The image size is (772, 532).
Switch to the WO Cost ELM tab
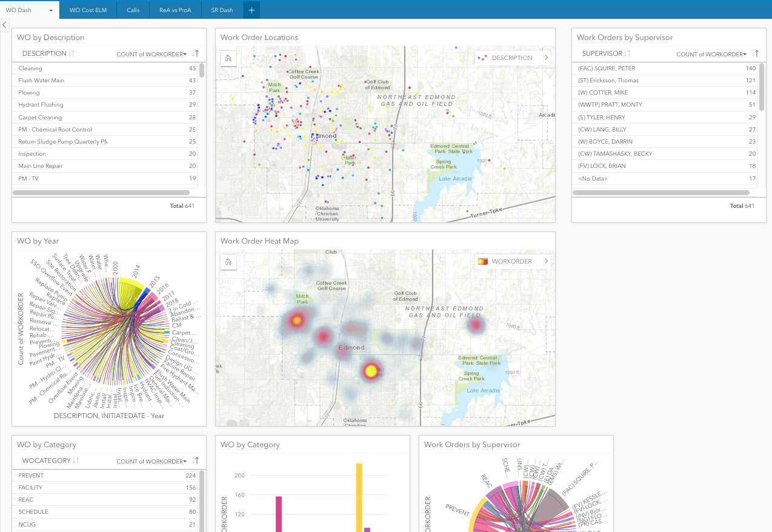coord(88,10)
